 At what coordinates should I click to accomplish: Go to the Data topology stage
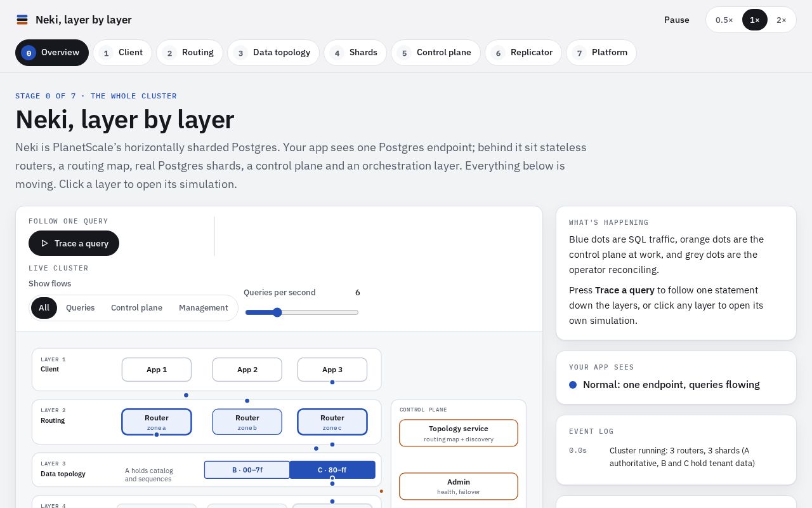pos(273,53)
